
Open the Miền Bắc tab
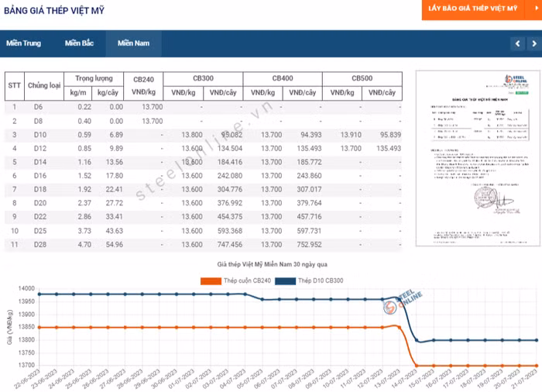(x=79, y=43)
